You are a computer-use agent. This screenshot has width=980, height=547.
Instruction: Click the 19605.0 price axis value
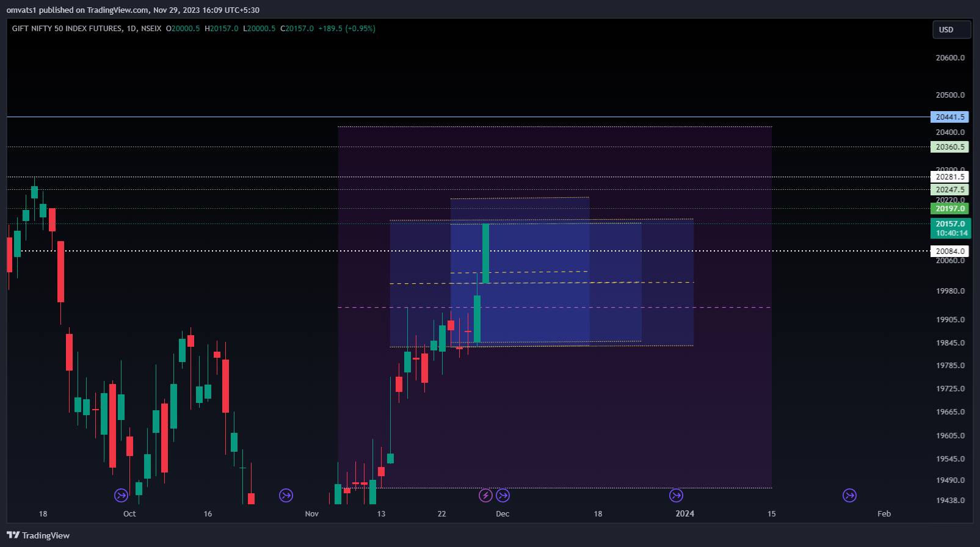950,436
